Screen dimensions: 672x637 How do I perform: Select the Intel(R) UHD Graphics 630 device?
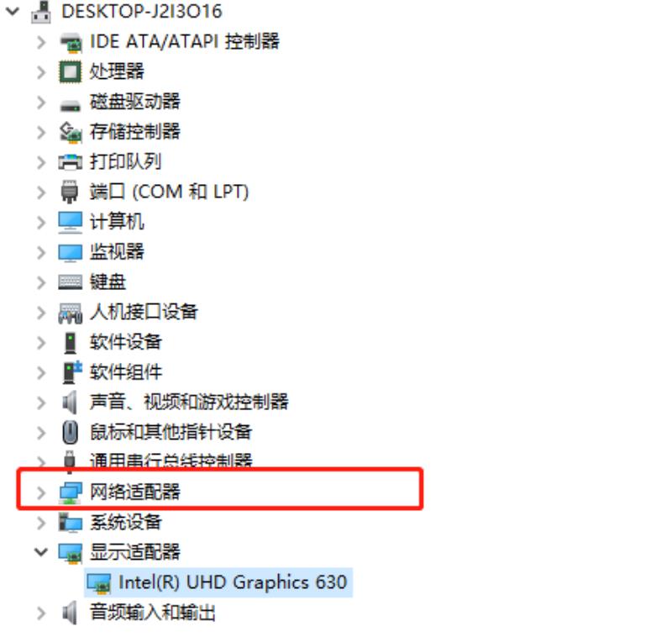[218, 582]
